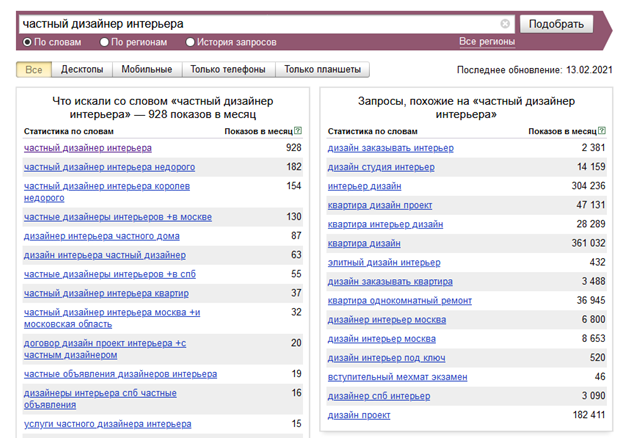
Task: Open 'дизайн проект' similar query
Action: tap(359, 414)
